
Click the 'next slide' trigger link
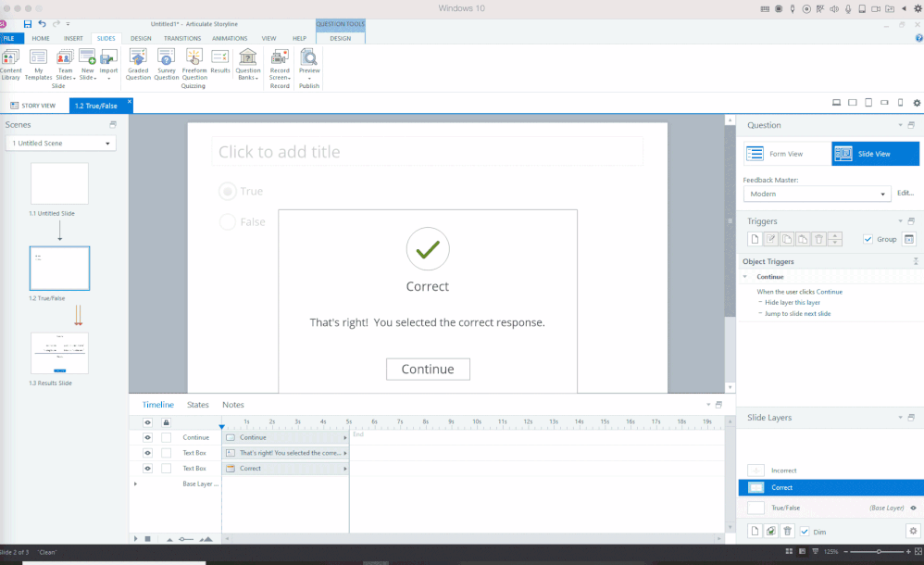pyautogui.click(x=818, y=314)
